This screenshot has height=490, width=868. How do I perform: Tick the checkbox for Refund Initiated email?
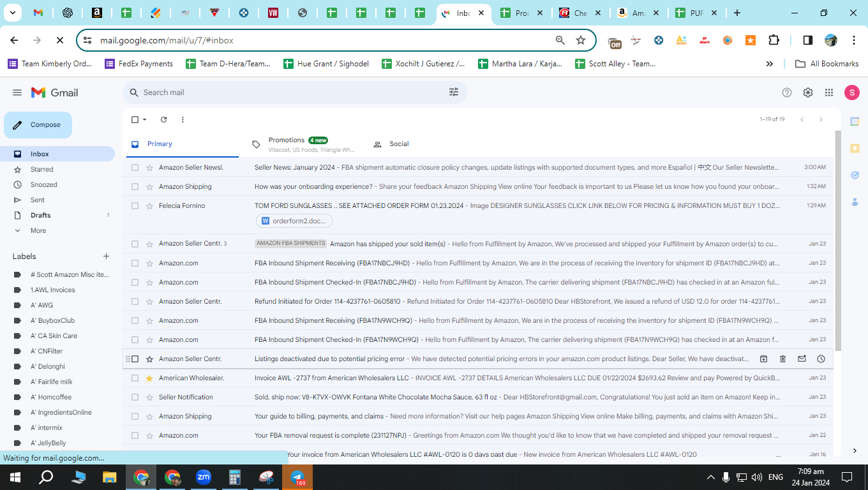[x=135, y=301]
